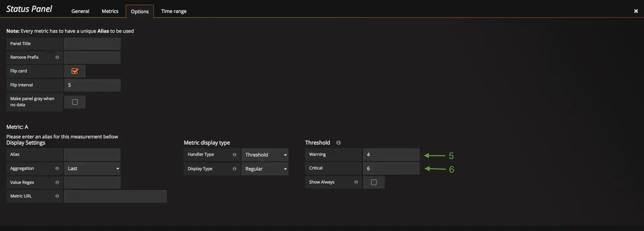
Task: Click the Flip interval field
Action: point(92,85)
